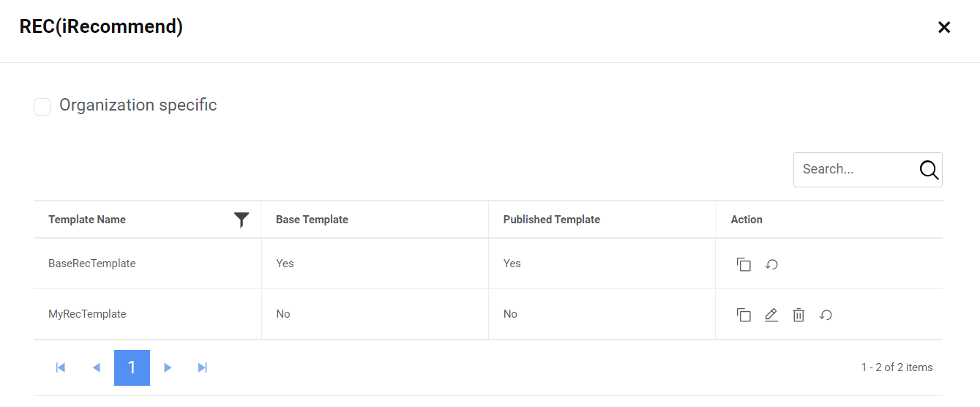
Task: Go to the first page
Action: click(x=61, y=367)
